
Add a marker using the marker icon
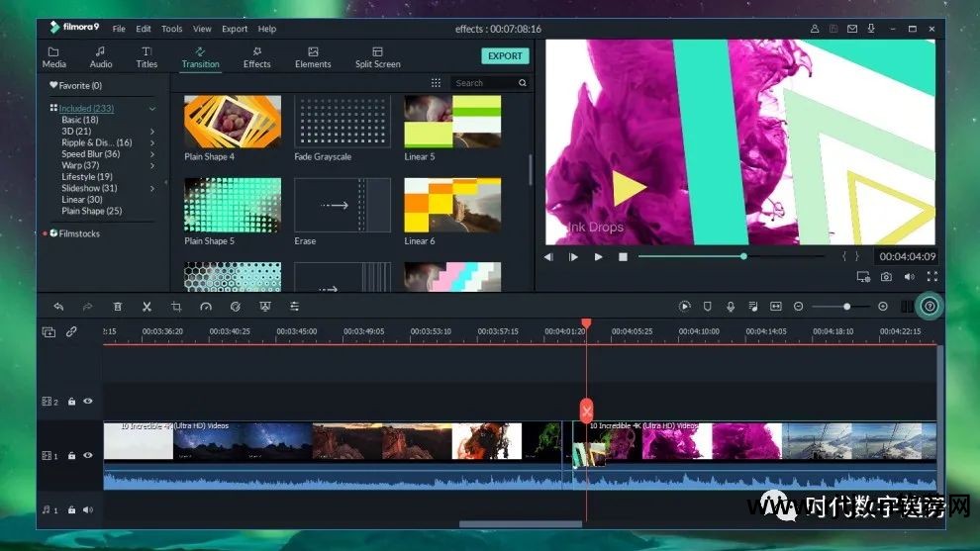(707, 307)
